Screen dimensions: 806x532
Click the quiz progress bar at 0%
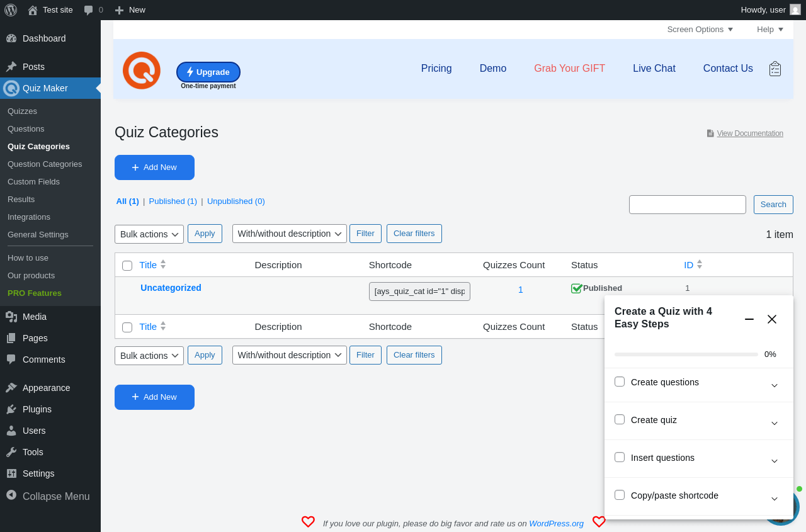coord(686,354)
